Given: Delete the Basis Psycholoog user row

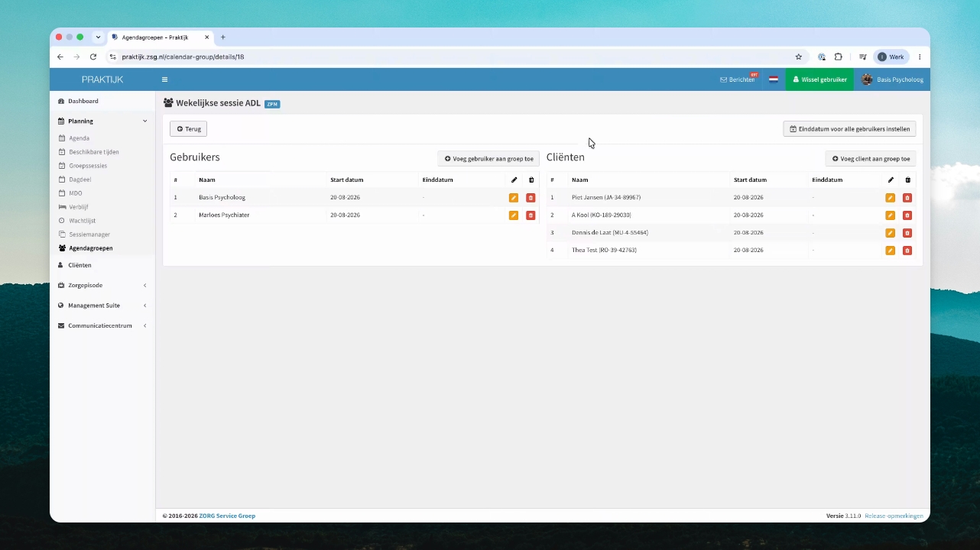Looking at the screenshot, I should tap(531, 198).
